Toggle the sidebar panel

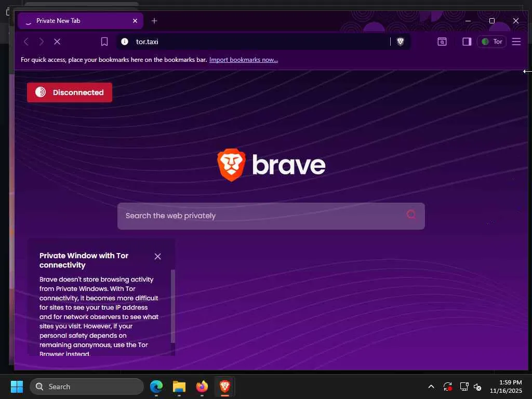467,42
